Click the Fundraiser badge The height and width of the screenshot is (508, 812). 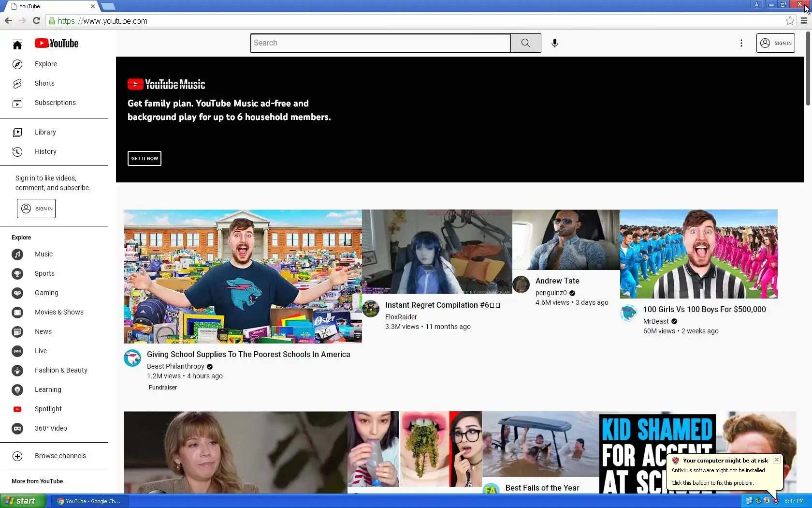pyautogui.click(x=163, y=388)
